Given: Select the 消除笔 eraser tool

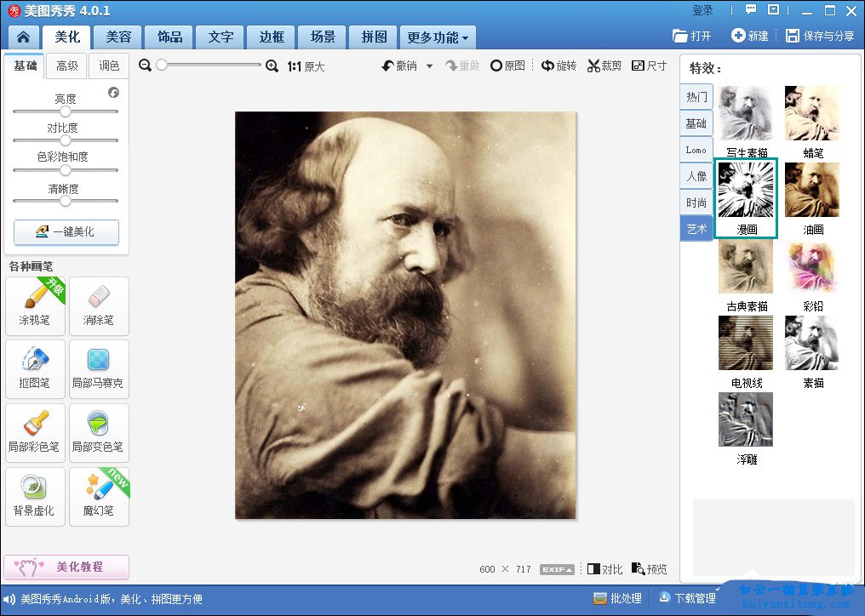Looking at the screenshot, I should (x=99, y=305).
